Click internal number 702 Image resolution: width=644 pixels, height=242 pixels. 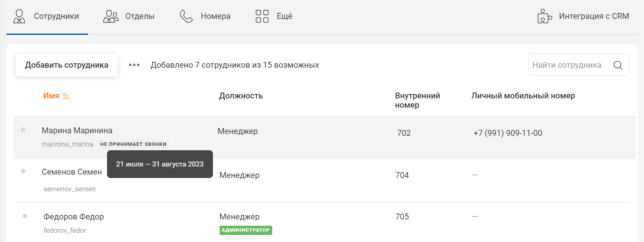coord(404,133)
